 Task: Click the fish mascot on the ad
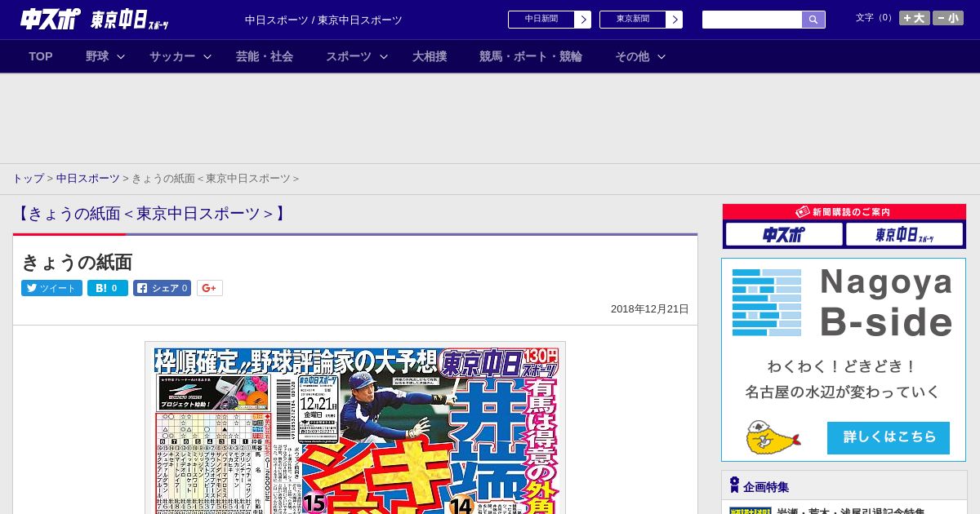point(773,438)
